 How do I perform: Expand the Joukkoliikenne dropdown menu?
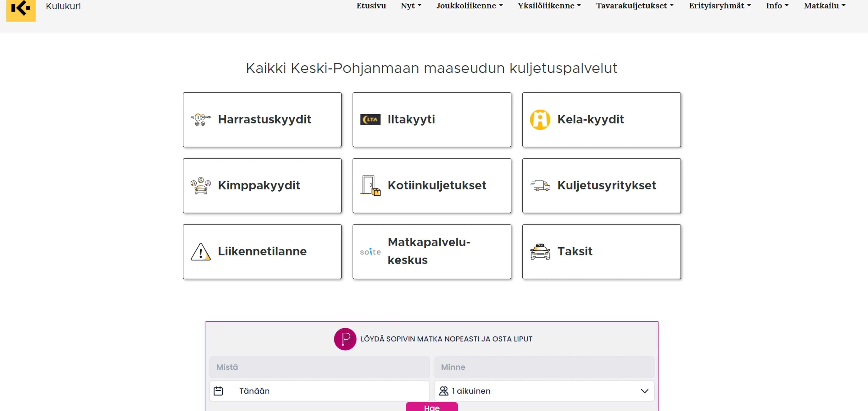470,6
